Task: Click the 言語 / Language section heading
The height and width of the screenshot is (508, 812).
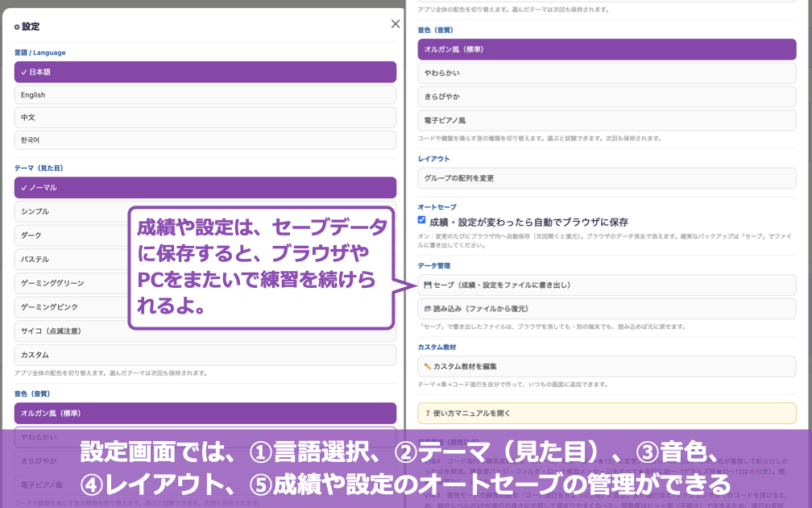Action: [x=40, y=53]
